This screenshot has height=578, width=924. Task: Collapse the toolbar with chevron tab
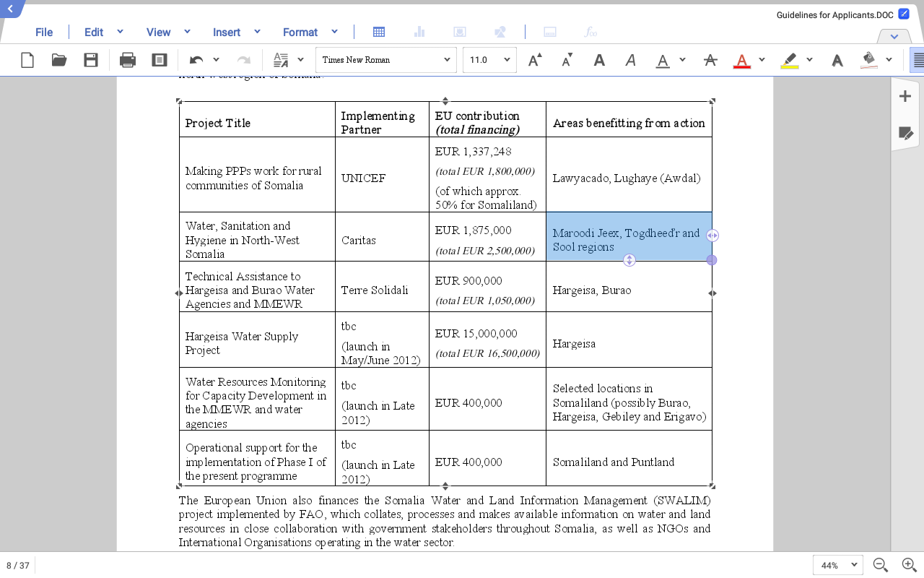coord(894,36)
